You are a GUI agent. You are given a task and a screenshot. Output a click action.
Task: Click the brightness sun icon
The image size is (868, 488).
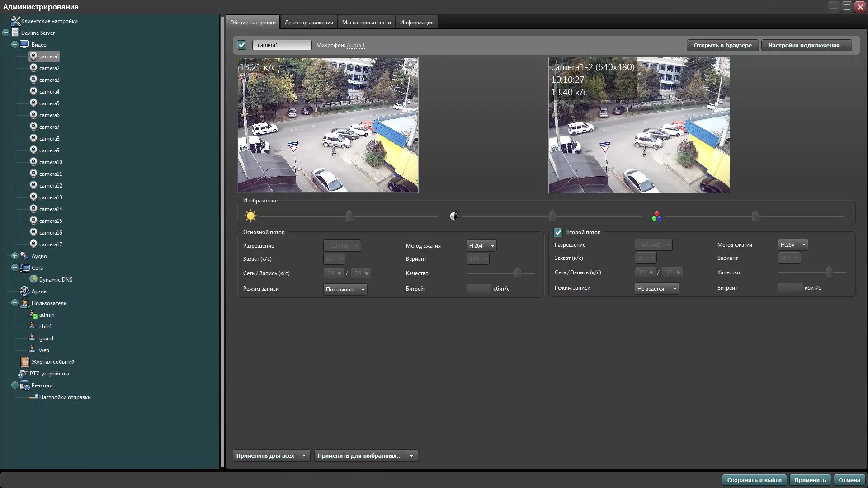(x=250, y=216)
